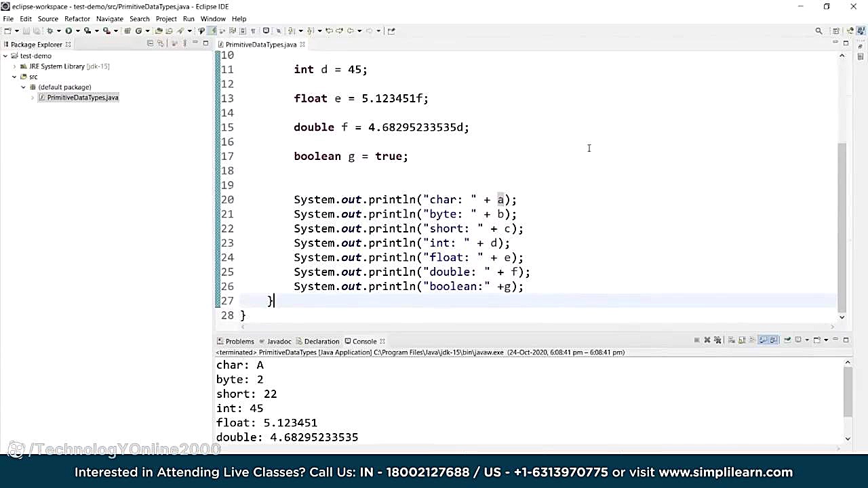Pin the Console view
The width and height of the screenshot is (868, 488).
(789, 340)
